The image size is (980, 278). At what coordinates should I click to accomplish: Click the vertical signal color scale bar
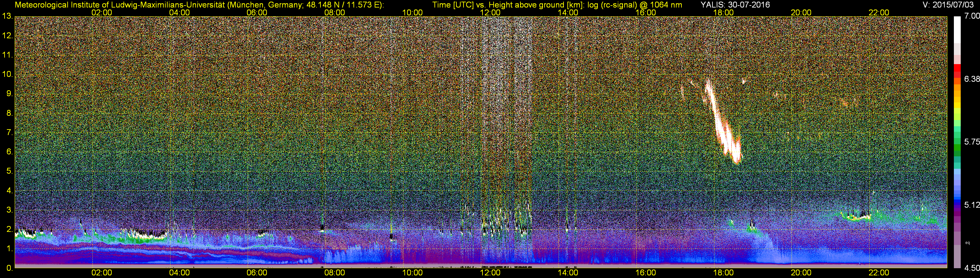coord(957,142)
